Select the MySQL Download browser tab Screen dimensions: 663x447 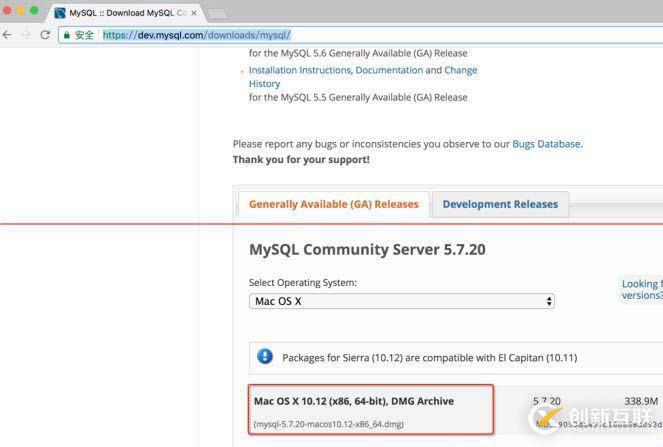pos(128,13)
